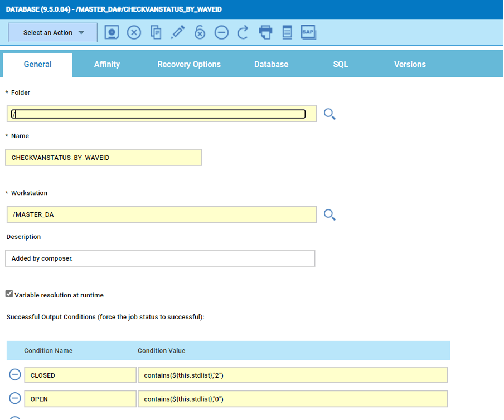Viewport: 504px width, 420px height.
Task: Click the SAP icon in the toolbar
Action: (308, 32)
